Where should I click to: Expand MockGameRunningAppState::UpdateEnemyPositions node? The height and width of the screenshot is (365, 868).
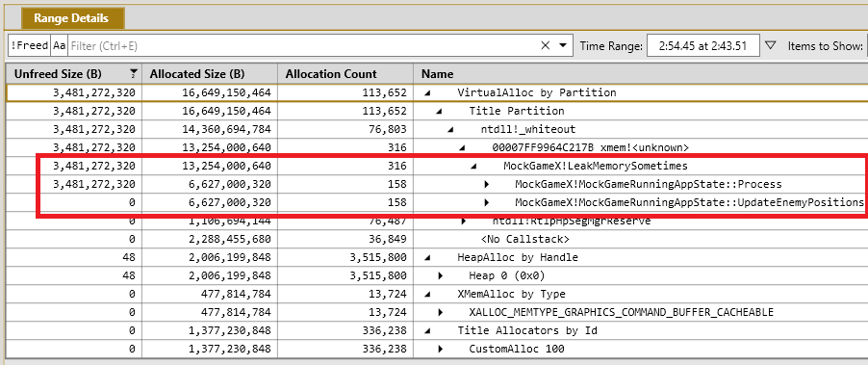pyautogui.click(x=486, y=202)
